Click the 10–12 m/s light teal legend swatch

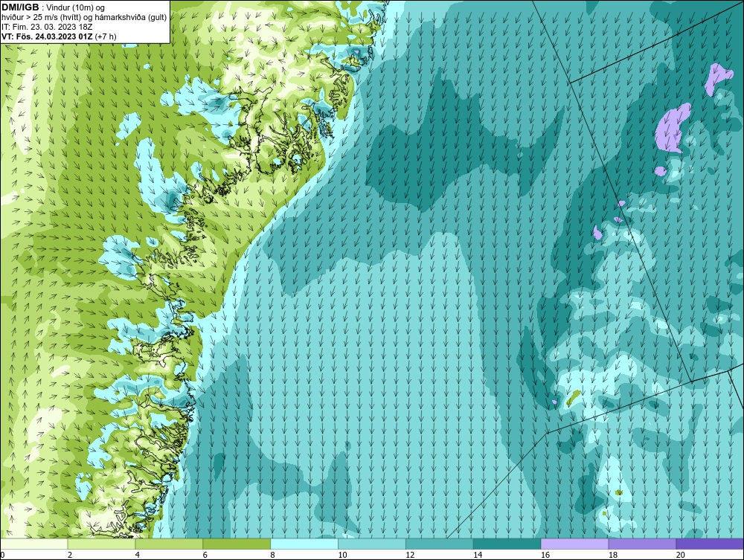(372, 544)
